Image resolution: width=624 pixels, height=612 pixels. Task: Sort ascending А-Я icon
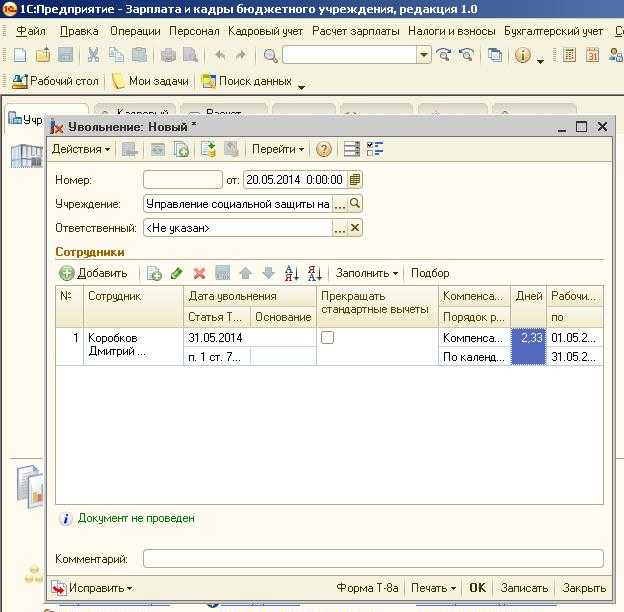pos(291,273)
